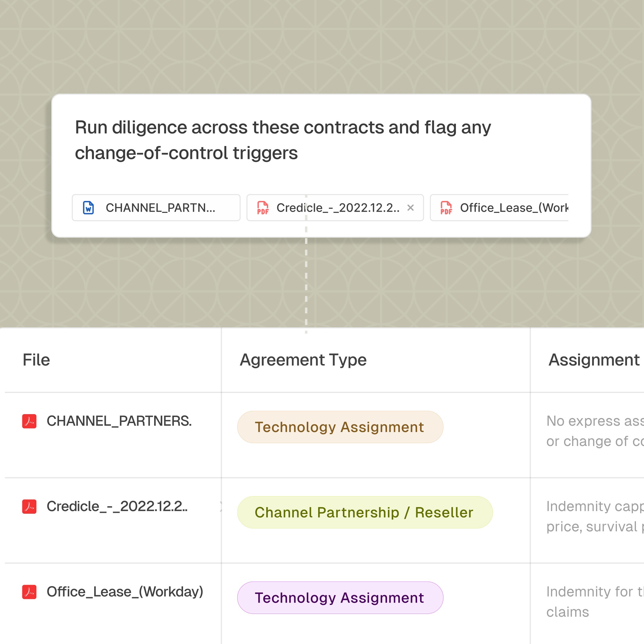Select the Agreement Type column header

click(x=303, y=360)
